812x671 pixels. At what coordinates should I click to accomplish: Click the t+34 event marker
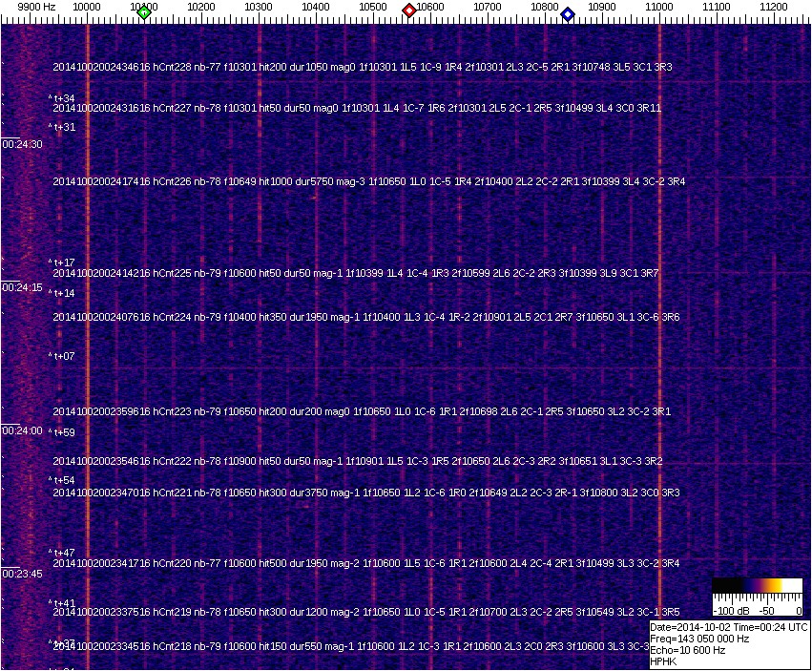pyautogui.click(x=63, y=97)
